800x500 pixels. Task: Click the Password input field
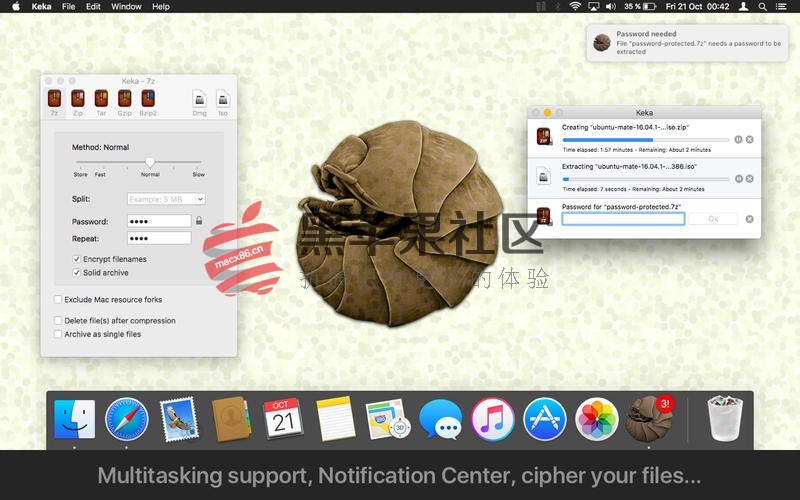[159, 221]
